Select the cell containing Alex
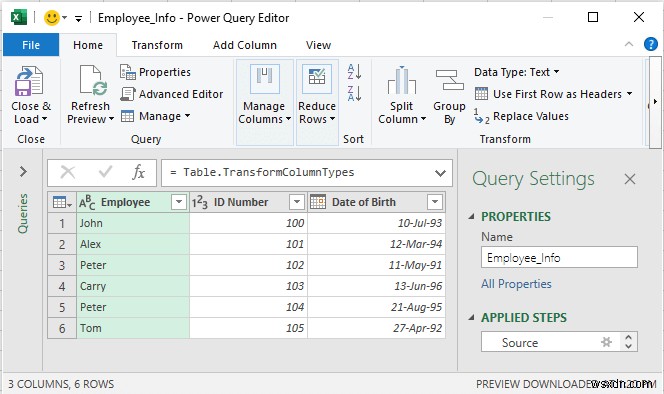The height and width of the screenshot is (394, 664). [133, 244]
